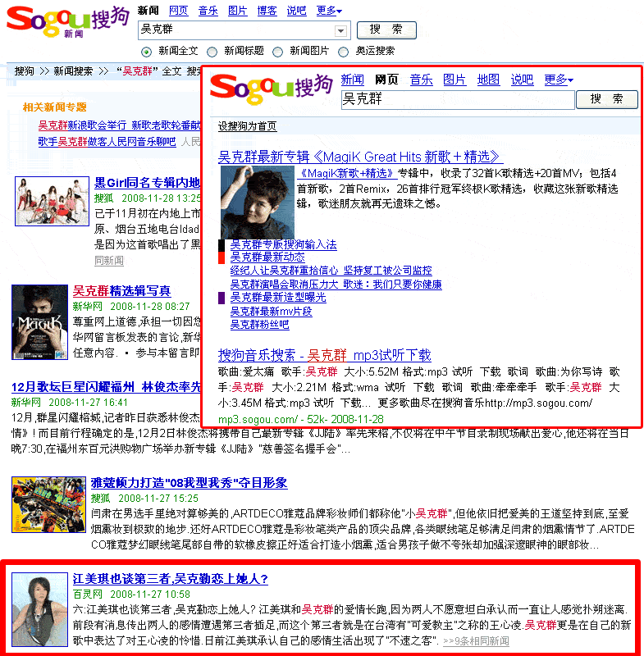This screenshot has width=644, height=656.
Task: Click the 吴克群 album portrait thumbnail
Action: click(x=258, y=202)
